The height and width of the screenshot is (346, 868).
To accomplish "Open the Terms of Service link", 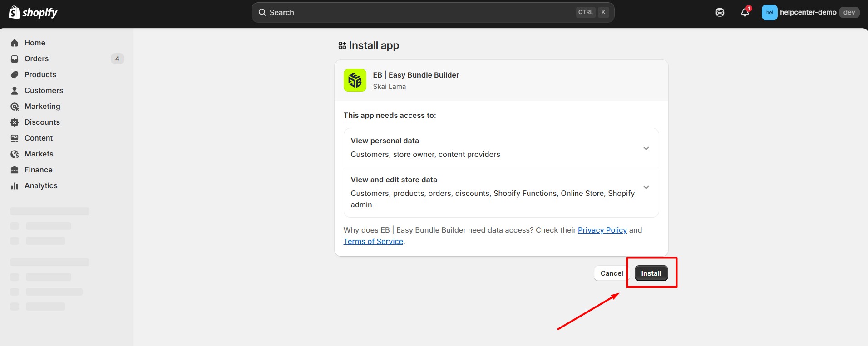I will (373, 241).
